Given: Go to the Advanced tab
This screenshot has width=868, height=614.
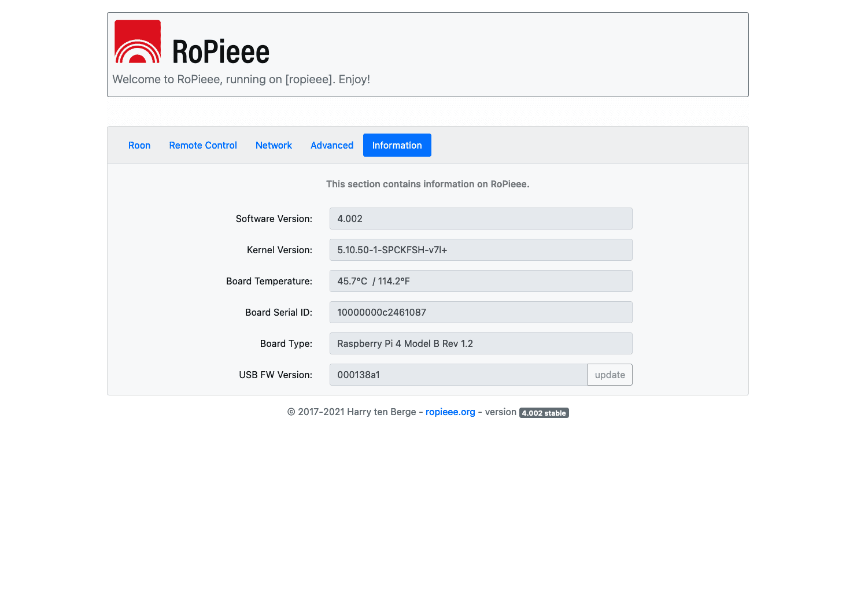Looking at the screenshot, I should tap(332, 145).
